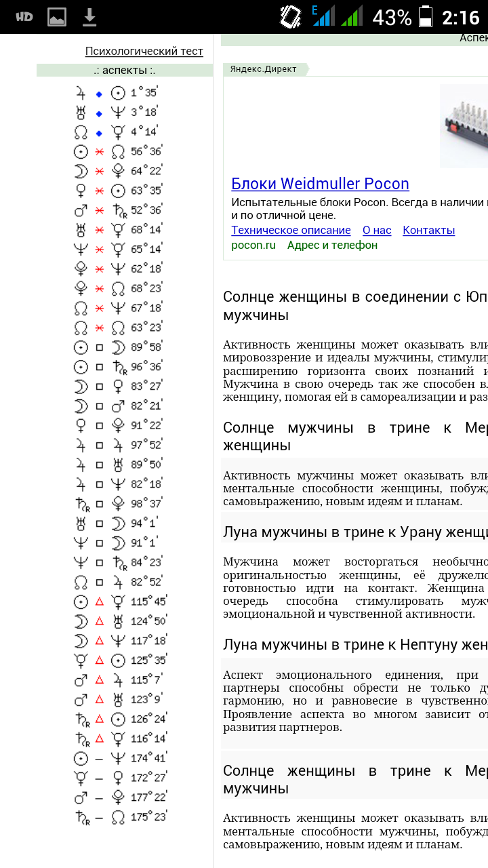Click the blue conjunction dot at 1°35'

(x=99, y=94)
